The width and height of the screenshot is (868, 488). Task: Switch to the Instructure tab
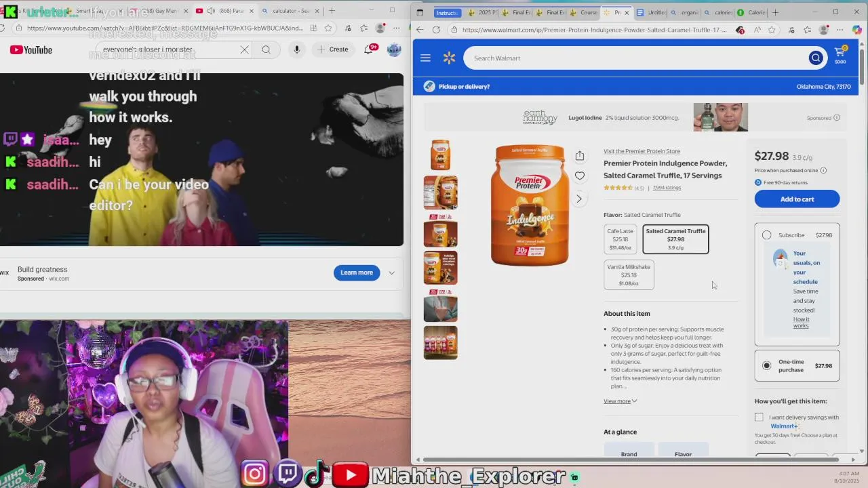pyautogui.click(x=447, y=12)
